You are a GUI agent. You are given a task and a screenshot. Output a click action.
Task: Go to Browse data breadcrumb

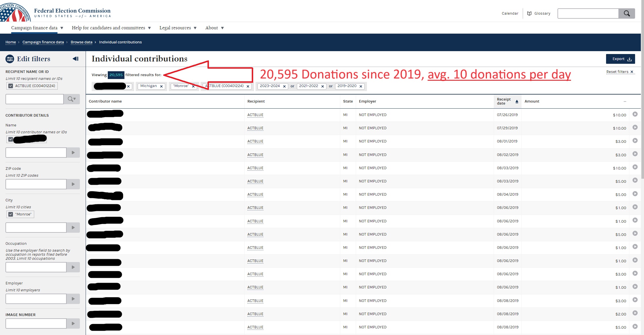(x=82, y=42)
